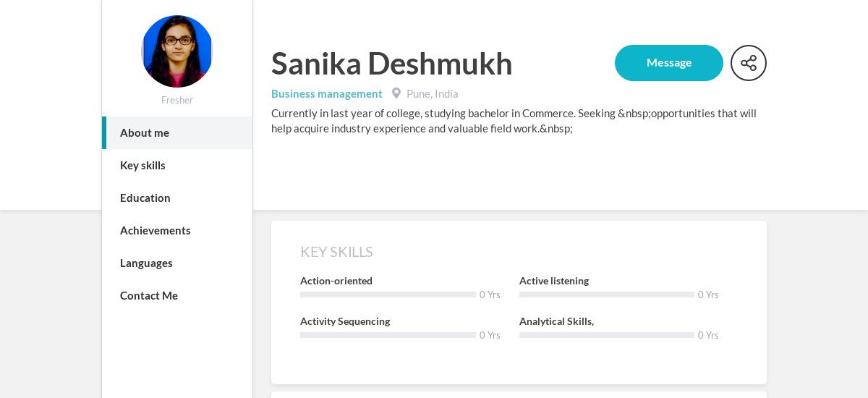The width and height of the screenshot is (868, 398).
Task: Open Achievements in sidebar
Action: click(177, 230)
